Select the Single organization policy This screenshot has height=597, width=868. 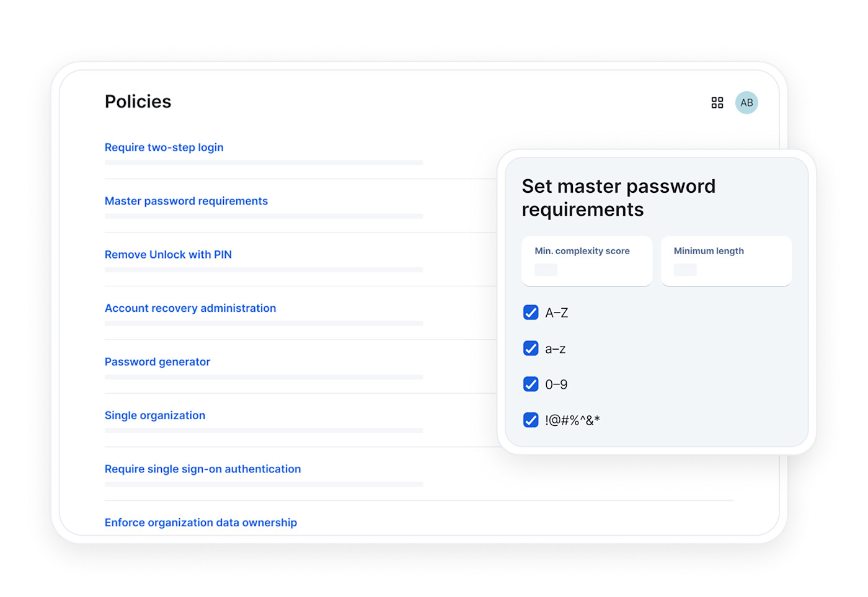(x=154, y=415)
